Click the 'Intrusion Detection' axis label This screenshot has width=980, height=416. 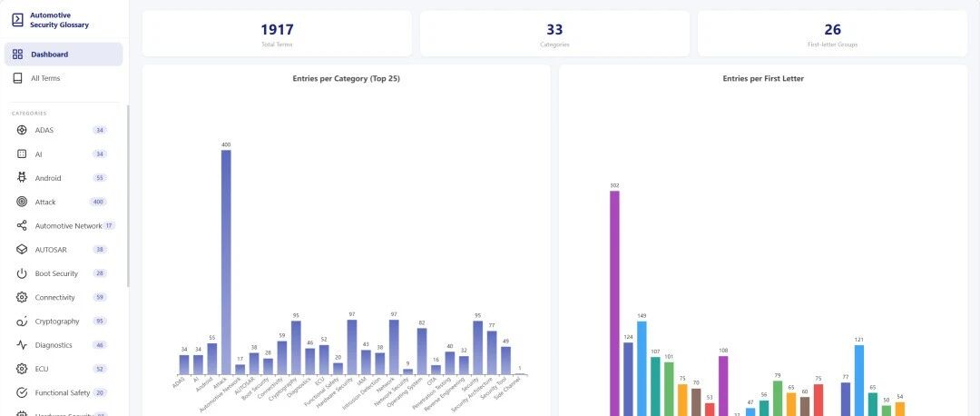tap(364, 393)
